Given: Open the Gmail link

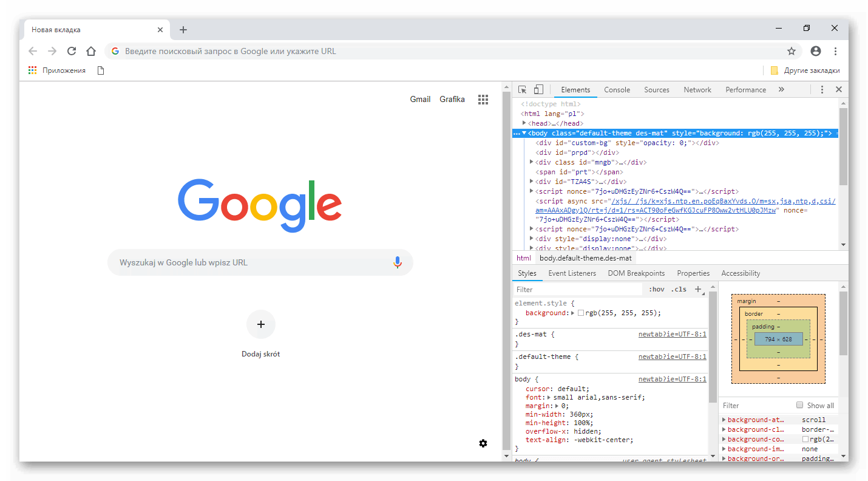Looking at the screenshot, I should 420,100.
